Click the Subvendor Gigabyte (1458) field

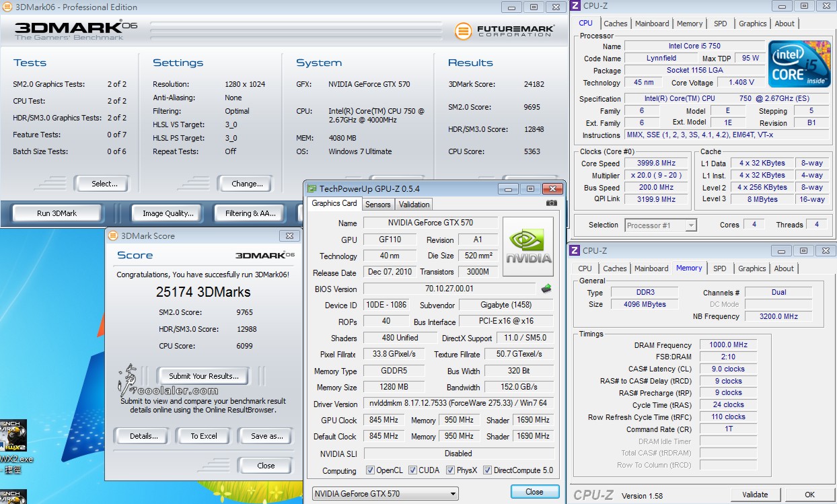(507, 305)
